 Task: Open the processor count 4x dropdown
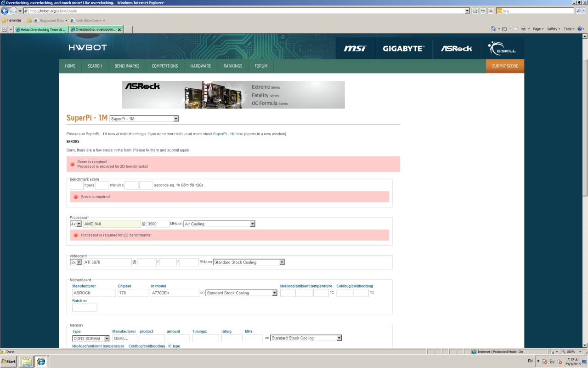click(x=76, y=224)
